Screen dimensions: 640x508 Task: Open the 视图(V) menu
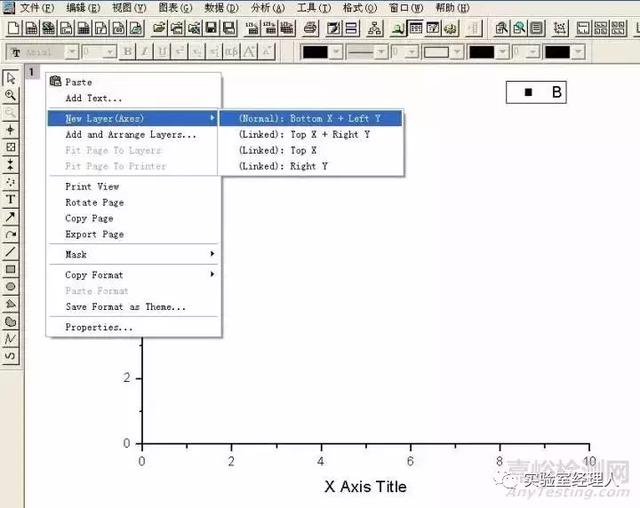point(129,7)
